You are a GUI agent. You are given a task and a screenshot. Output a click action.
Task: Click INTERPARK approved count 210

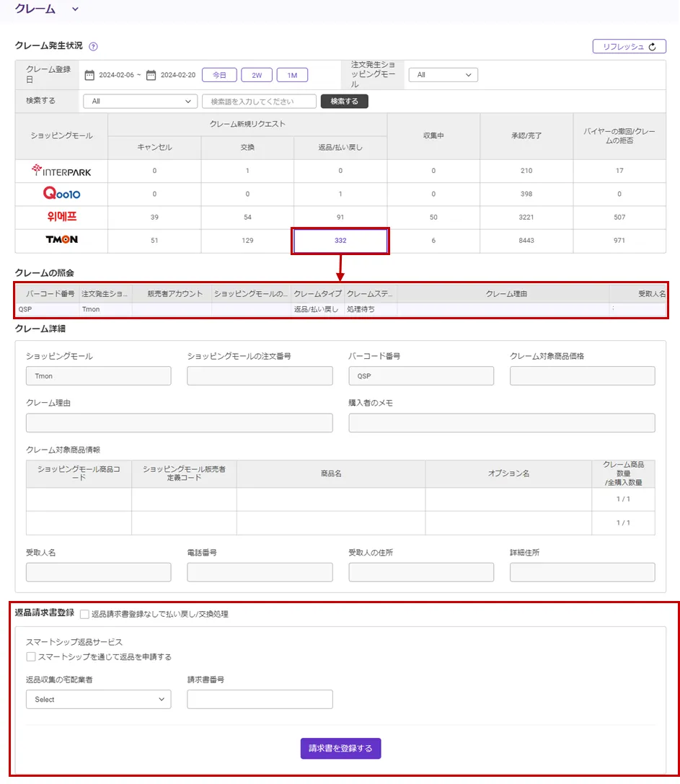526,171
